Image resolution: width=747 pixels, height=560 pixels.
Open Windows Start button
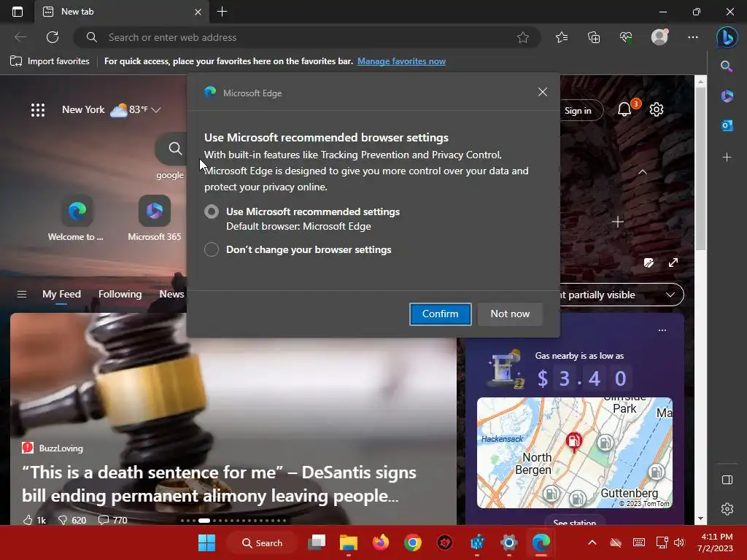click(206, 542)
